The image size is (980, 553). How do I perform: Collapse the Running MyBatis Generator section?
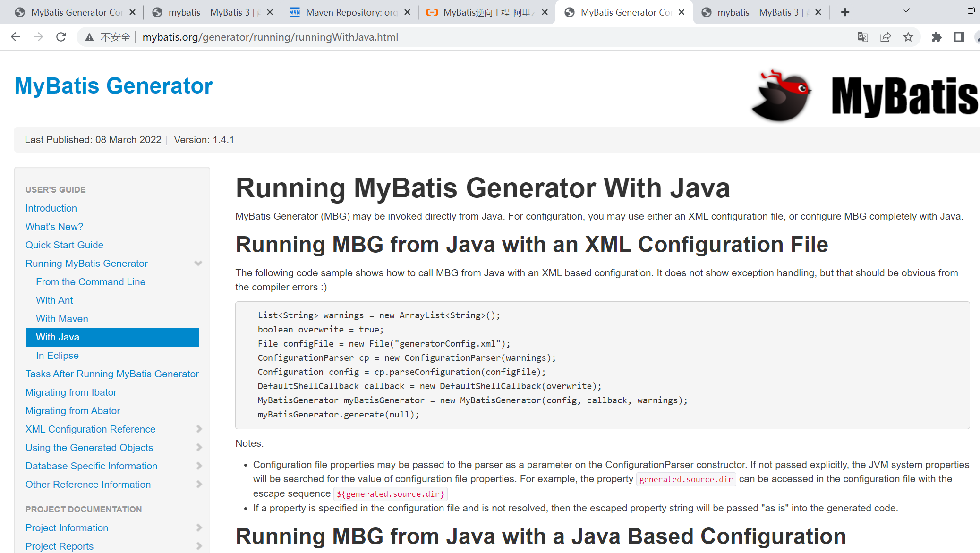tap(198, 264)
